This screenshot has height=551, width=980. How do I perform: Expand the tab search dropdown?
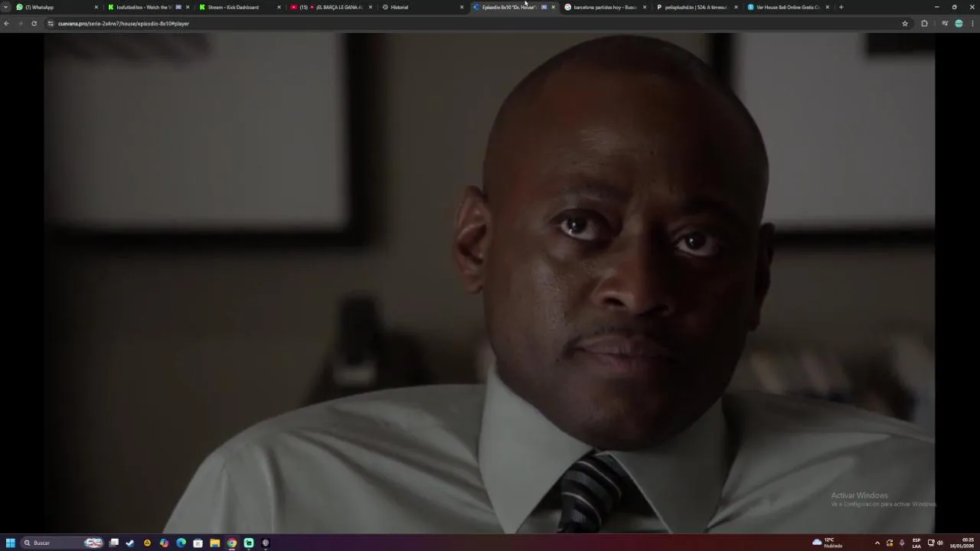5,7
